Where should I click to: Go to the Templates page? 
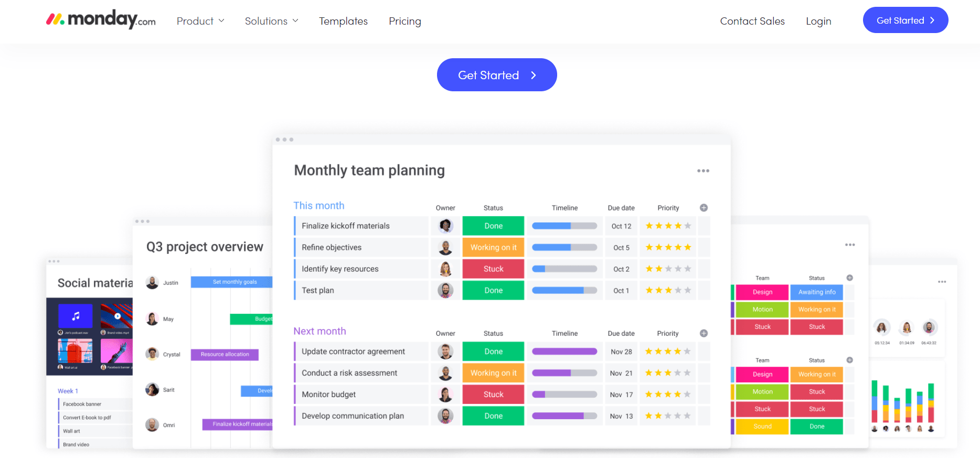(343, 21)
